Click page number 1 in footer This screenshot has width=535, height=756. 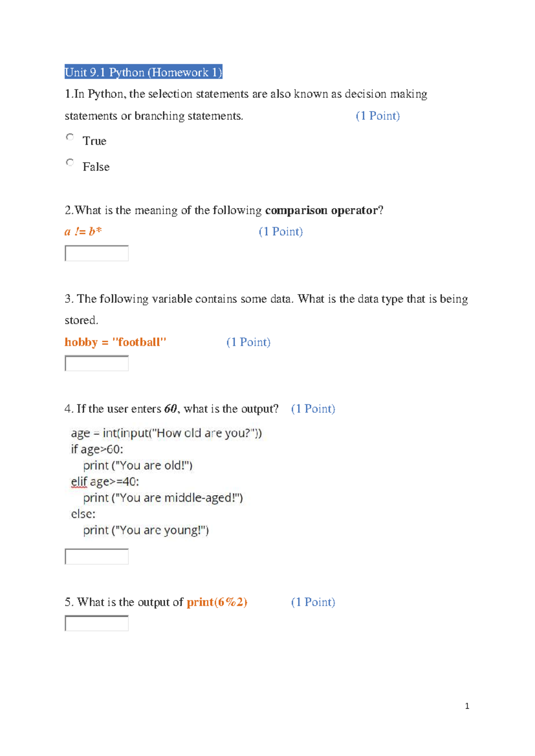[x=467, y=706]
